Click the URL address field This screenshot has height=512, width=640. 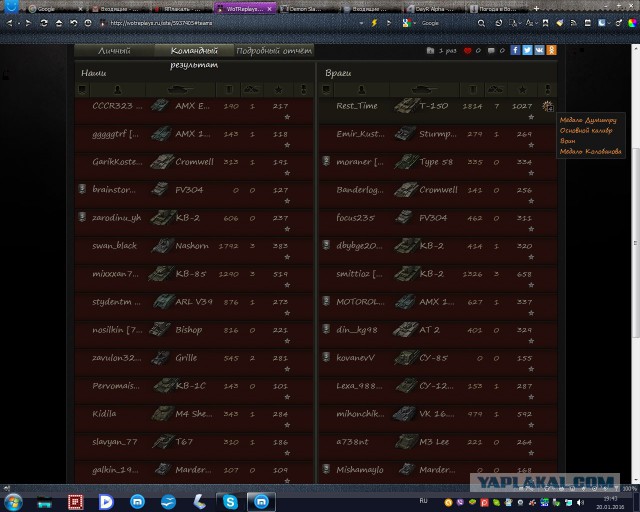pos(229,23)
